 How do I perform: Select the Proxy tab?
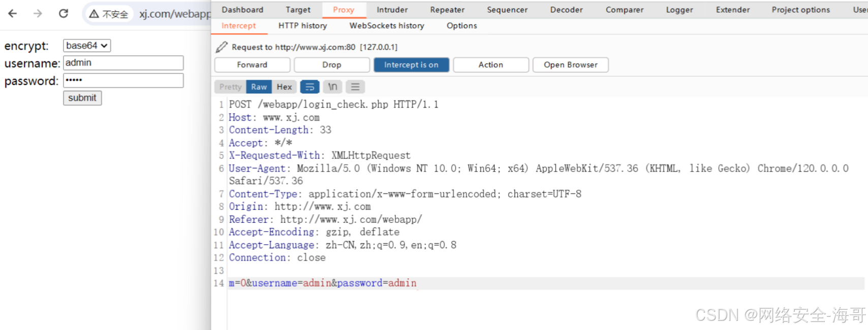coord(344,10)
